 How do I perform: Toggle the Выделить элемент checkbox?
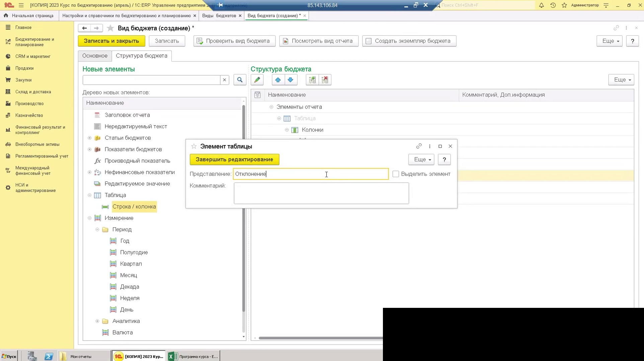(x=396, y=174)
